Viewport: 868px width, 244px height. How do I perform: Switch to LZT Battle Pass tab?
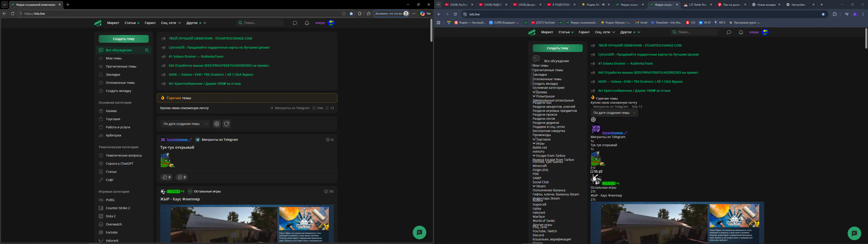698,5
